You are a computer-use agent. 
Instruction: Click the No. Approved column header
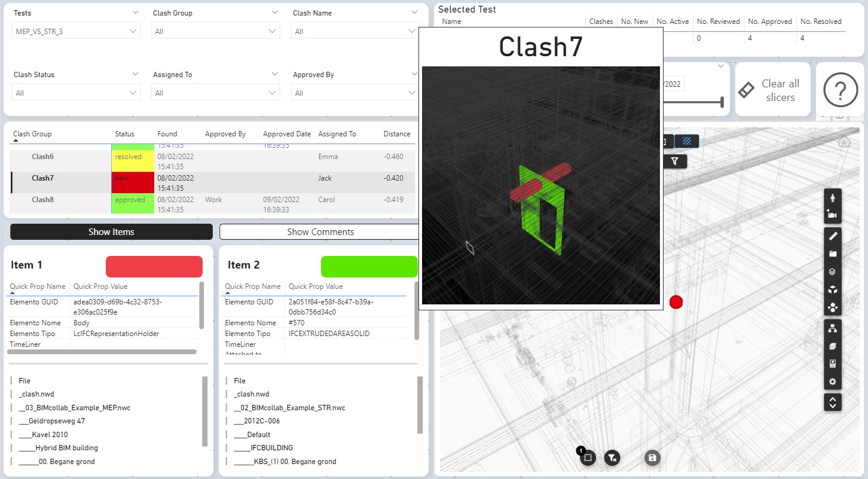[x=769, y=22]
